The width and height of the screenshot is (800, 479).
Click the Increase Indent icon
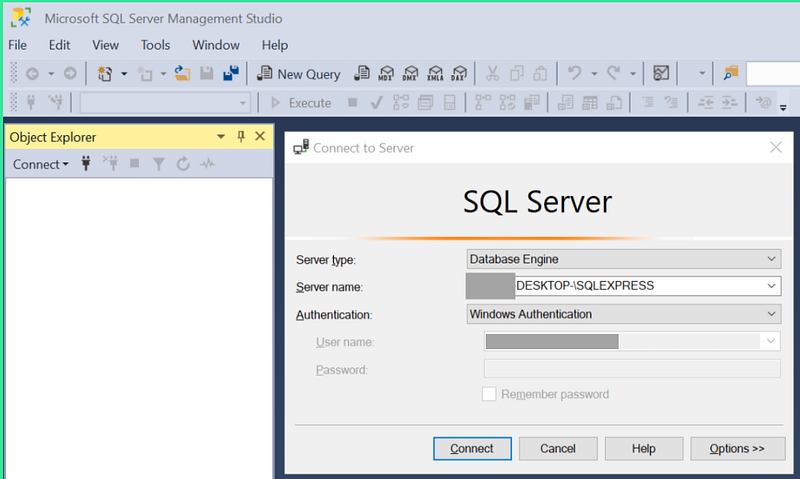click(730, 103)
